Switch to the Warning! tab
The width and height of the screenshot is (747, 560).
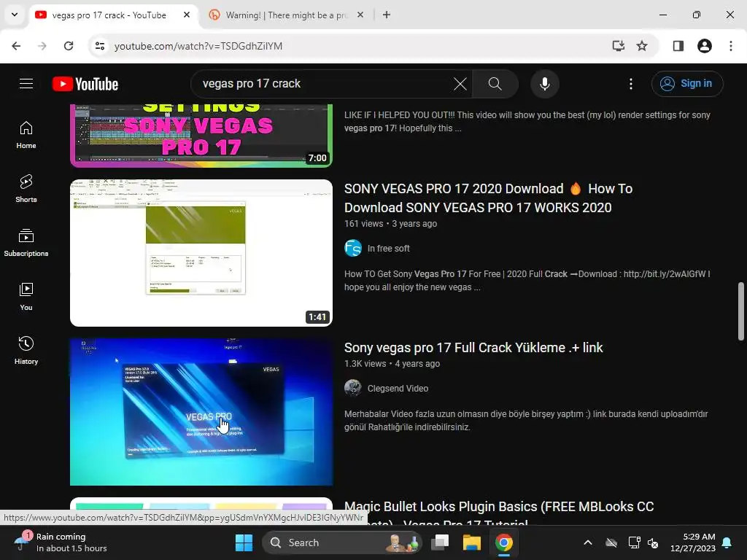pyautogui.click(x=286, y=15)
